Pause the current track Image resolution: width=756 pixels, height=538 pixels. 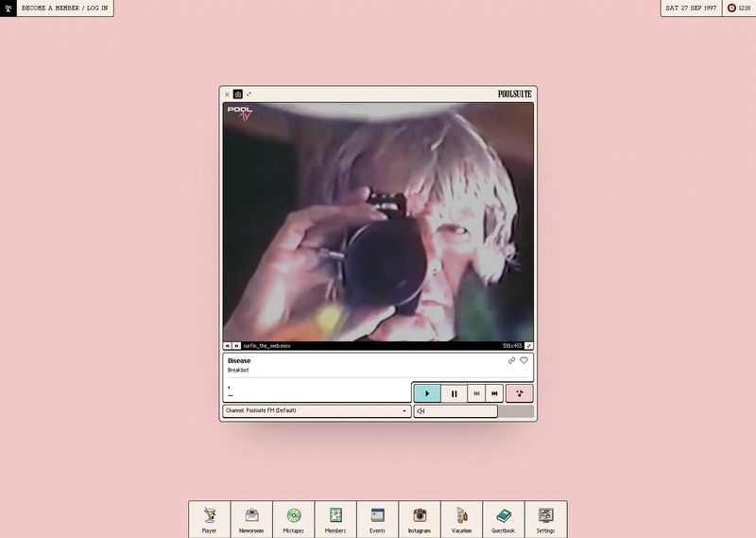455,393
